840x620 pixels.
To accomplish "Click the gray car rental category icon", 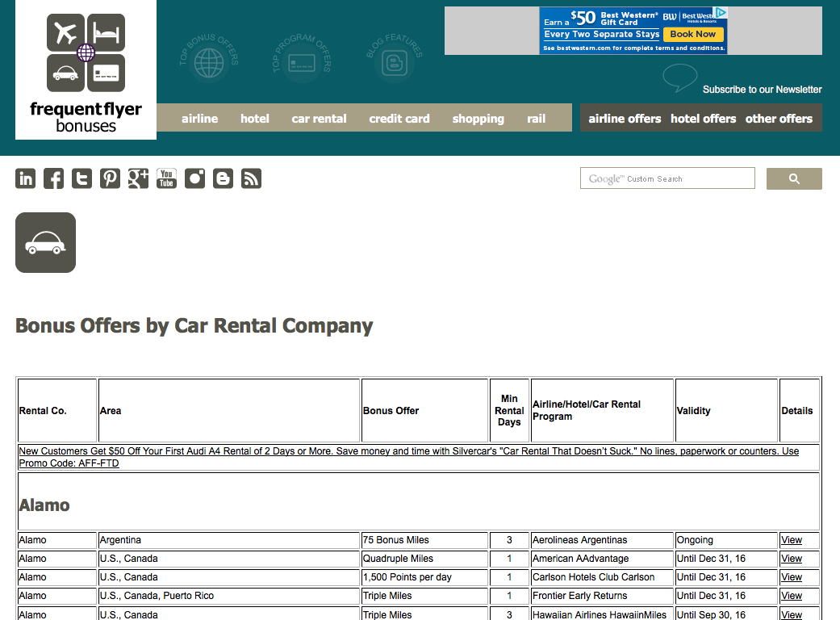I will click(x=45, y=243).
